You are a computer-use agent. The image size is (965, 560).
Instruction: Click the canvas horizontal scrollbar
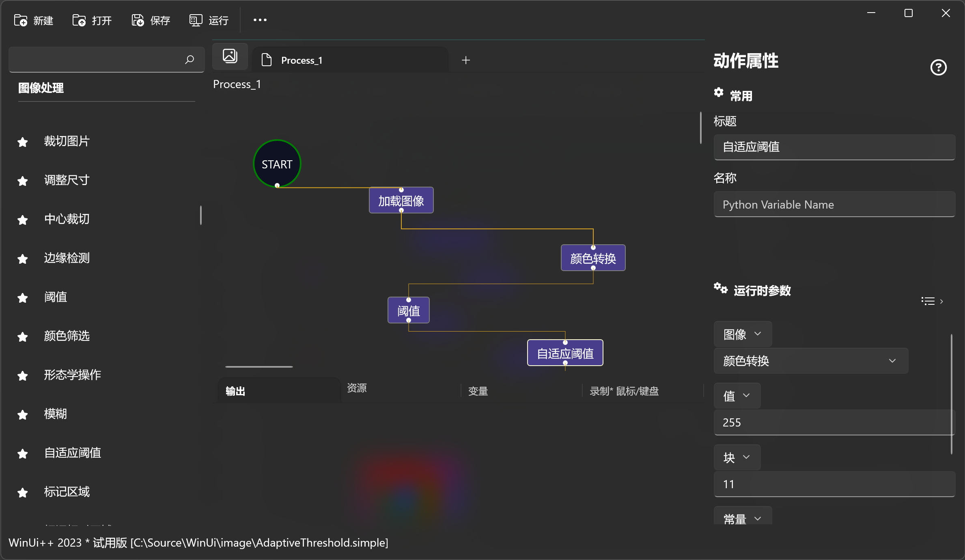click(x=259, y=366)
